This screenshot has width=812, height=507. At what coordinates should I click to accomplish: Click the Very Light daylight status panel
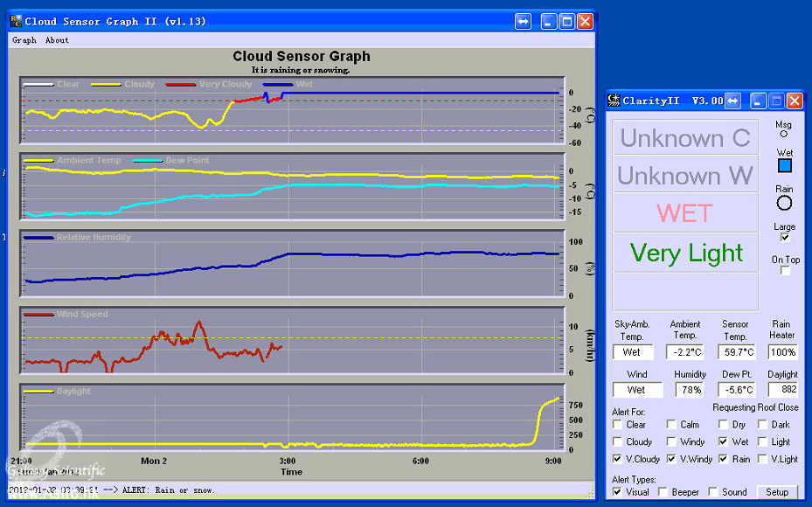[685, 253]
